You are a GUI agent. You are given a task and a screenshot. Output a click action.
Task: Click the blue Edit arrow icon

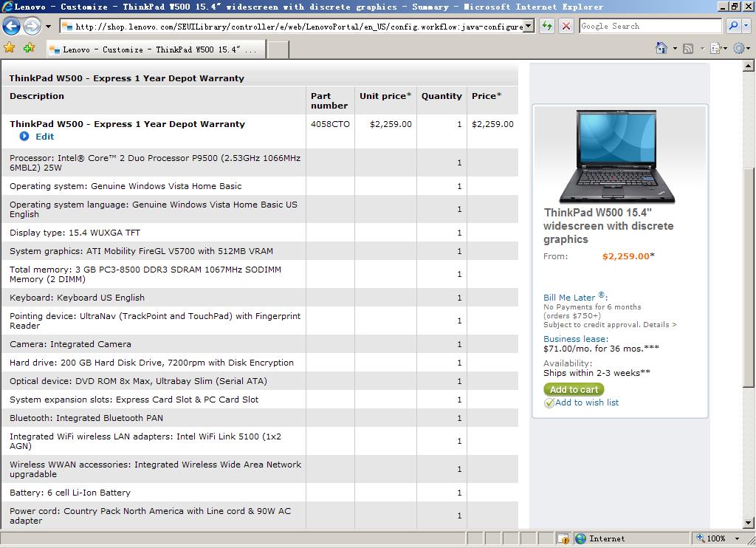pyautogui.click(x=24, y=137)
